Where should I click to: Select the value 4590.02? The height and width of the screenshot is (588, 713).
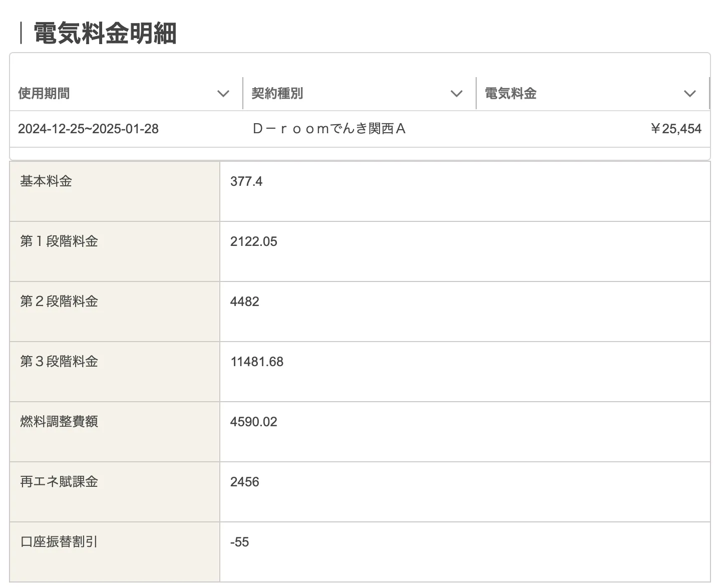254,422
